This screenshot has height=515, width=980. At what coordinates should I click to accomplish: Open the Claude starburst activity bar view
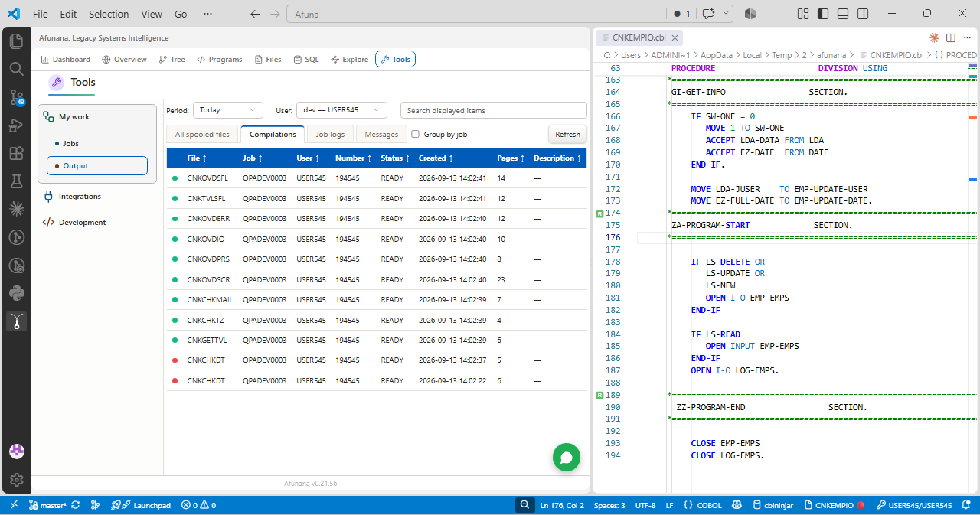point(16,208)
